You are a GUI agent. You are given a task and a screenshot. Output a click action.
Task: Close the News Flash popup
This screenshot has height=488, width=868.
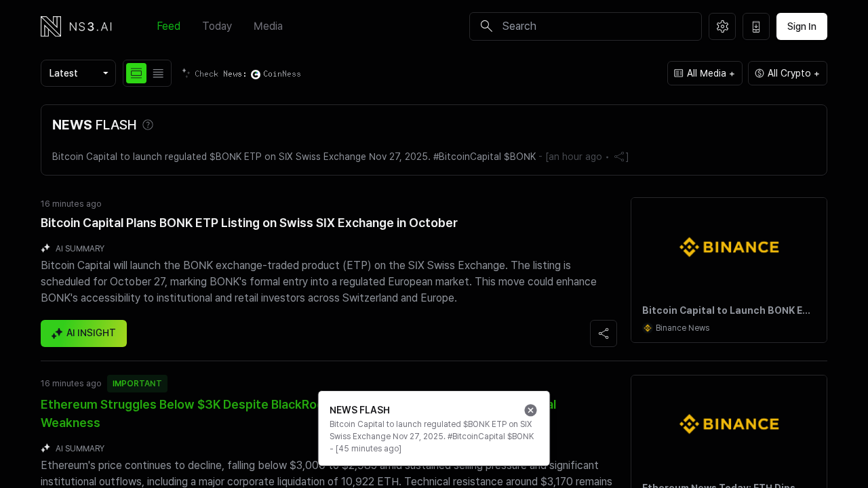tap(530, 410)
